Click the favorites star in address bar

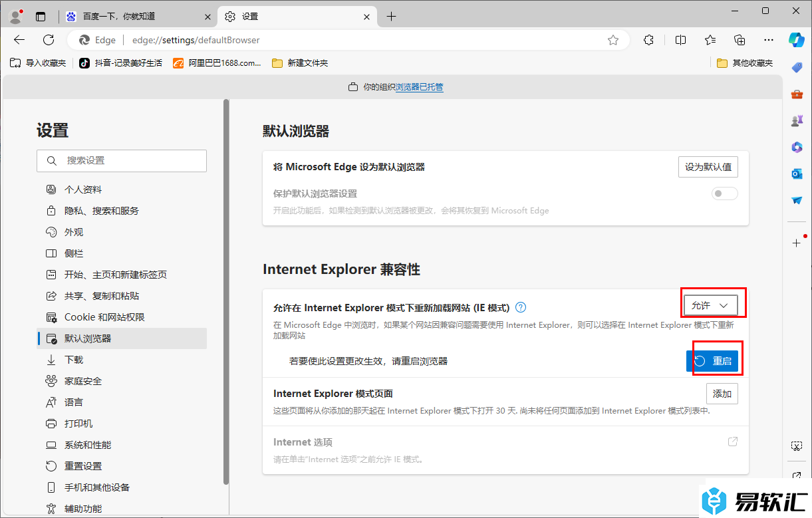[x=613, y=40]
